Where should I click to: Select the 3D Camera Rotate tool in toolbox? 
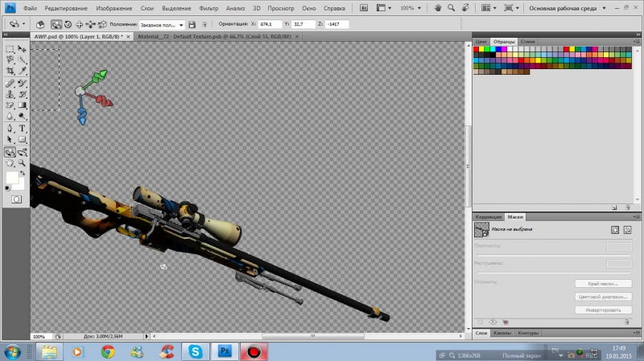22,152
